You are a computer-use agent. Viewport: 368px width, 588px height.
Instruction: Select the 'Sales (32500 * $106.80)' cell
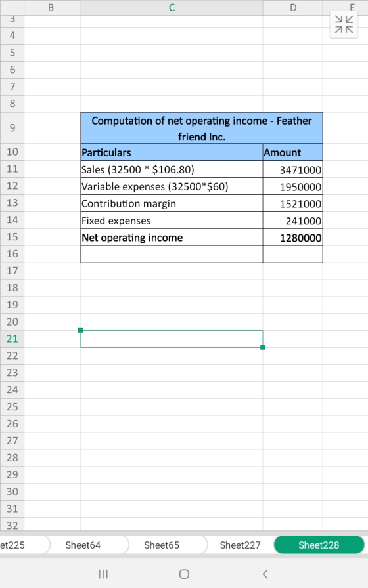coord(172,169)
